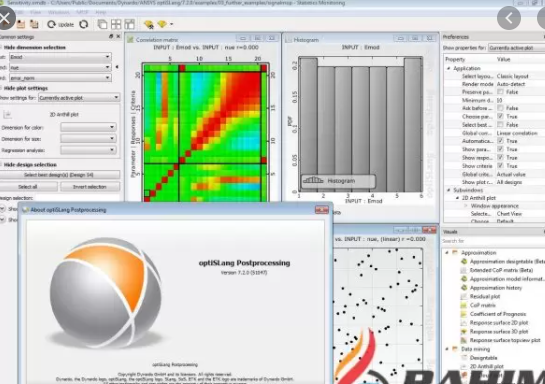Open the 'Dimension for color' dropdown
The height and width of the screenshot is (384, 545).
pos(88,127)
